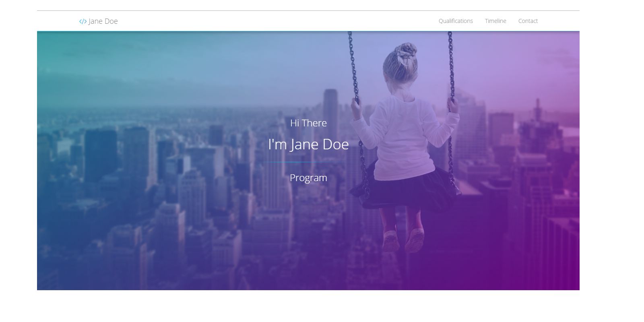Image resolution: width=644 pixels, height=322 pixels.
Task: Click the blue code brackets logo icon
Action: 83,21
